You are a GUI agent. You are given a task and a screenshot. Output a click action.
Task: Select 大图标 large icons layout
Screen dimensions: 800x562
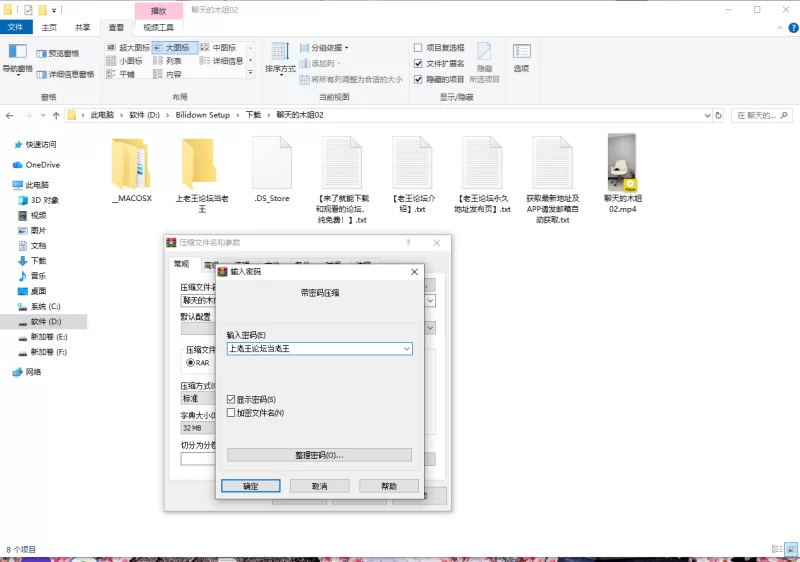coord(172,47)
